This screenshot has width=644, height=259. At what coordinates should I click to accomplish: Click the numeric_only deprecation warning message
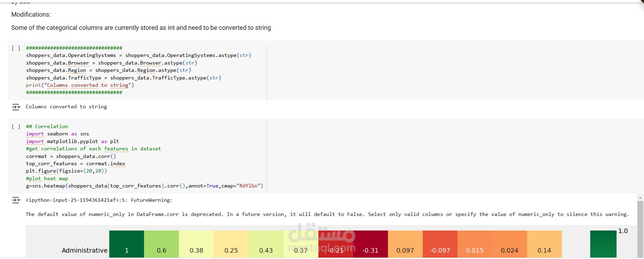pos(327,215)
